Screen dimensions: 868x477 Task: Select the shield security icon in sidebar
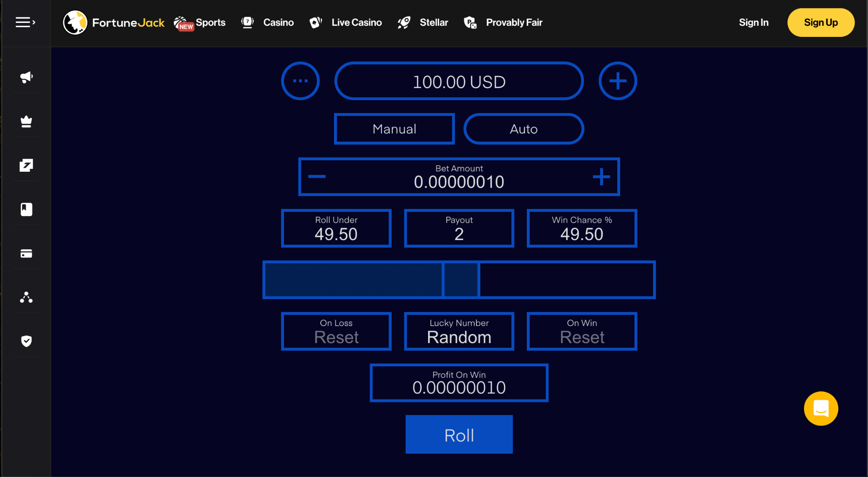26,341
